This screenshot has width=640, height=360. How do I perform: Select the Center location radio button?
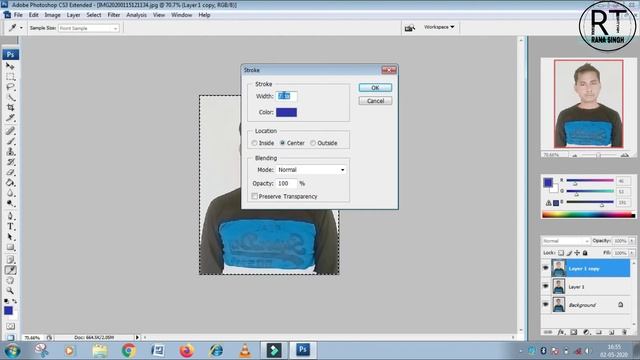(282, 143)
